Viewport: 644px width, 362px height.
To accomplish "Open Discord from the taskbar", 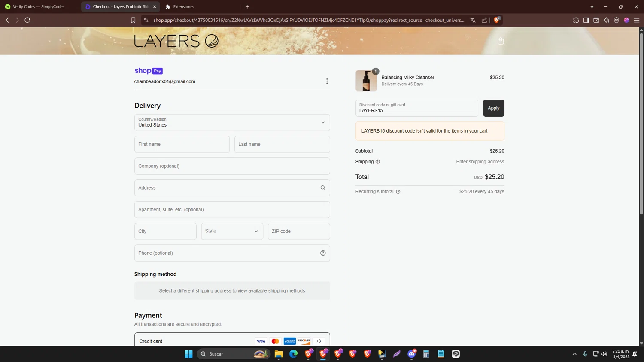I will pos(412,354).
